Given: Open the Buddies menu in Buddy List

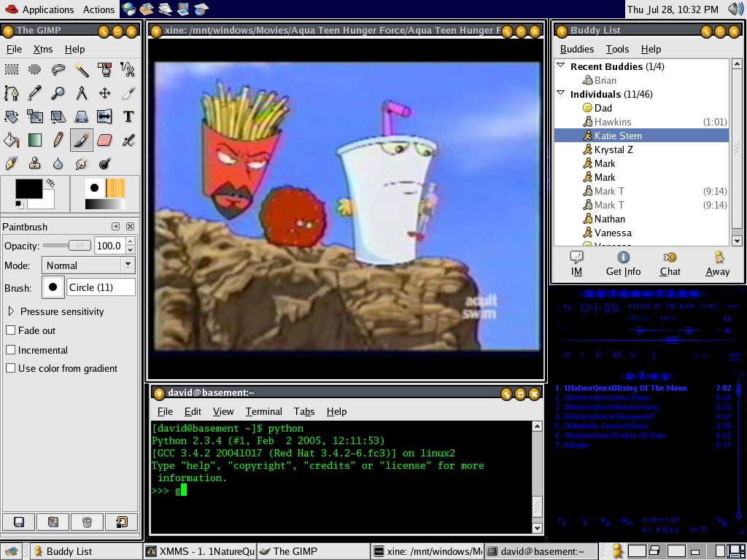Looking at the screenshot, I should tap(577, 49).
